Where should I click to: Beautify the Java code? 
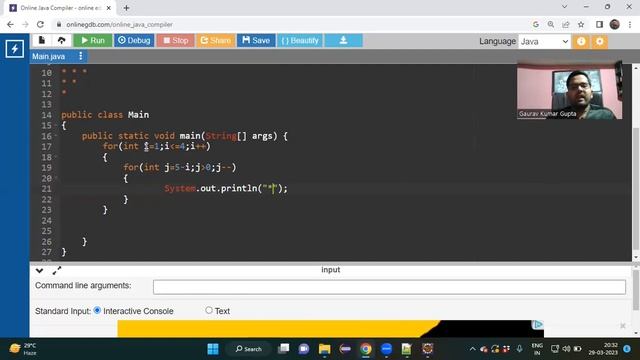(x=300, y=40)
